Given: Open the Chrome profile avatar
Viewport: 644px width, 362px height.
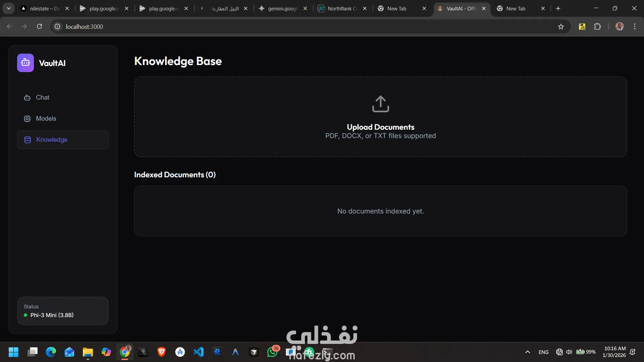Looking at the screenshot, I should [x=620, y=26].
